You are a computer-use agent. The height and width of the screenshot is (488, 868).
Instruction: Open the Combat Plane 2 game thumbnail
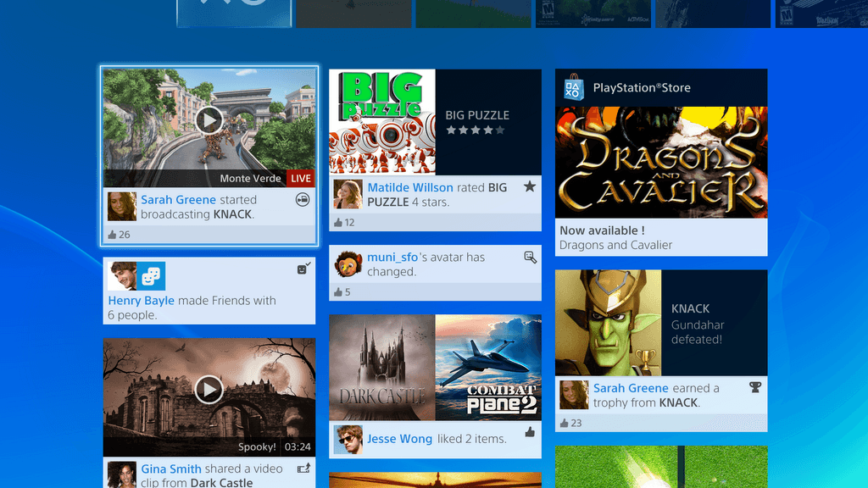(488, 368)
